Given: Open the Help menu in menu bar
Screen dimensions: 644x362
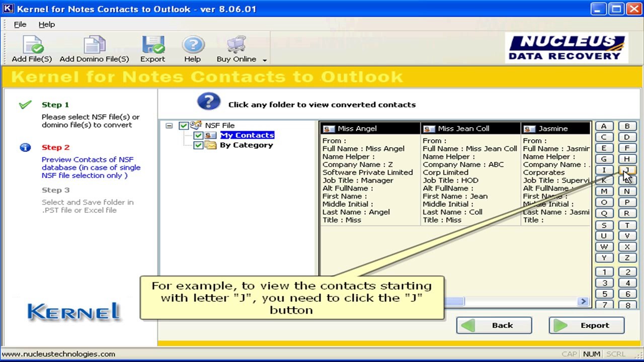Looking at the screenshot, I should click(x=47, y=24).
